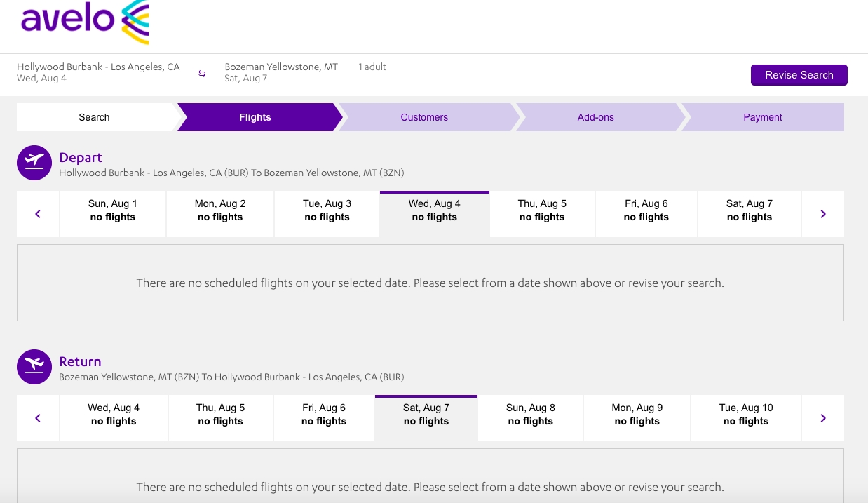This screenshot has width=868, height=503.
Task: Show later departure dates with right chevron
Action: point(823,214)
